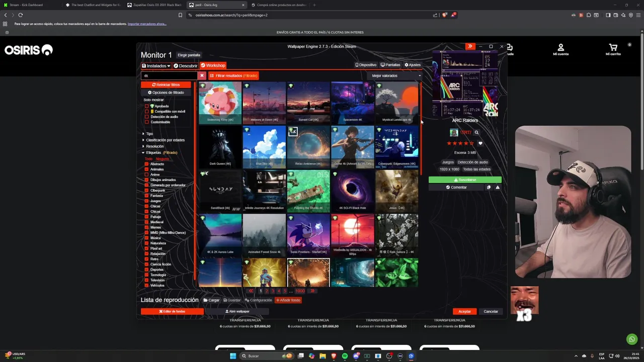Click Aceptar button

[x=464, y=311]
